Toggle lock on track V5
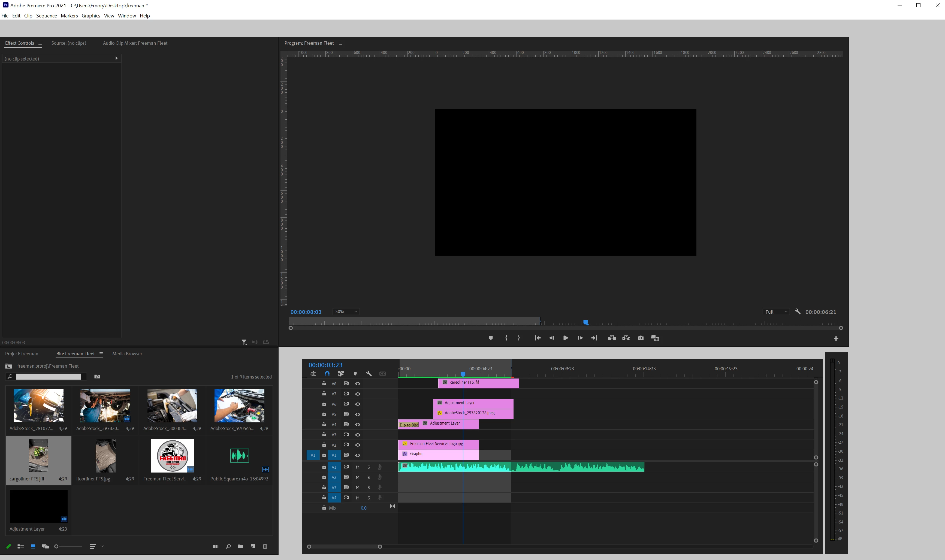Screen dimensions: 945x560 324,414
